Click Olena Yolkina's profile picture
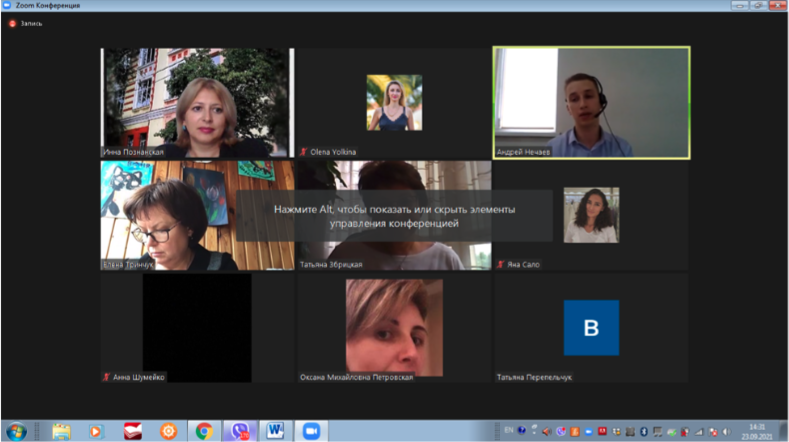789x442 pixels. tap(393, 102)
